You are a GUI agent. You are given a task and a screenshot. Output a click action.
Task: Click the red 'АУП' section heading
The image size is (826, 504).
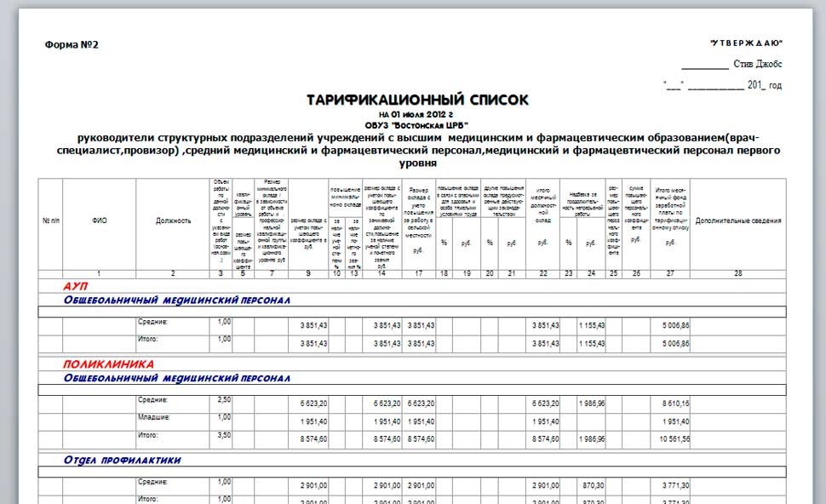[x=75, y=286]
